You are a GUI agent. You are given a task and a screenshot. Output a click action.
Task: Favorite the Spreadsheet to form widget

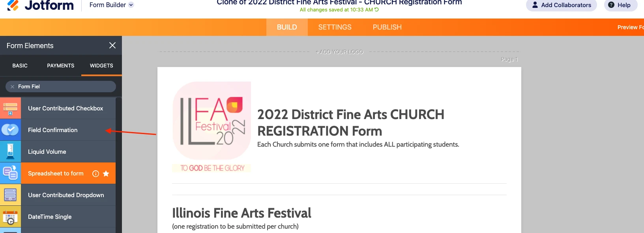coord(106,173)
